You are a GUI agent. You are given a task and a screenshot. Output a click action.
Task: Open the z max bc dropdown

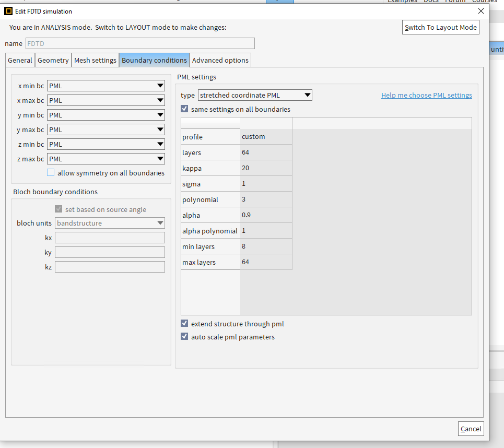pyautogui.click(x=106, y=159)
